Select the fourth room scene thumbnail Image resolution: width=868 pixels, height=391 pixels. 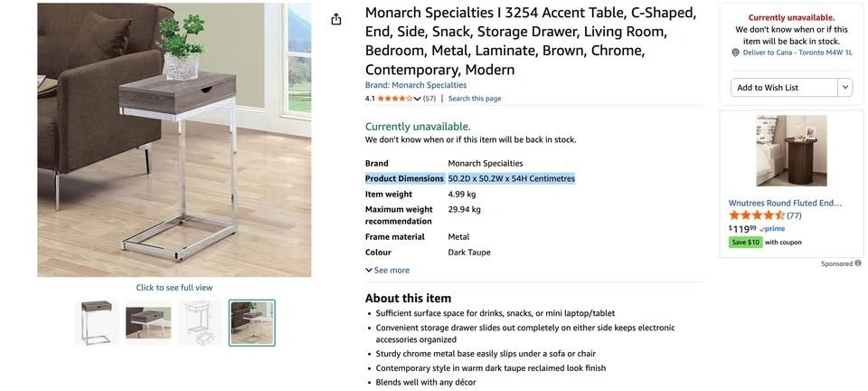pyautogui.click(x=251, y=322)
